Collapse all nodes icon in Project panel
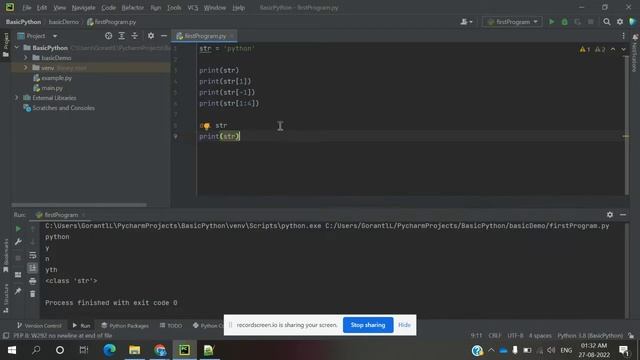The image size is (640, 360). (x=135, y=36)
